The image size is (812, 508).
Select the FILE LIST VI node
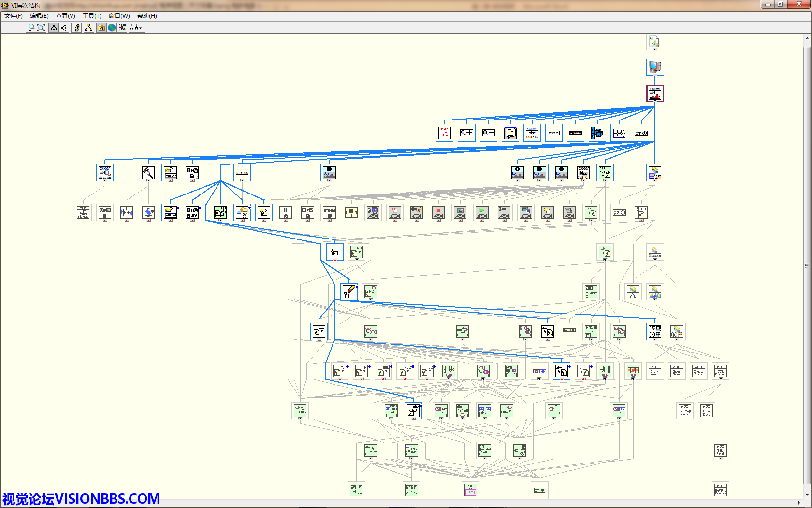pos(83,212)
